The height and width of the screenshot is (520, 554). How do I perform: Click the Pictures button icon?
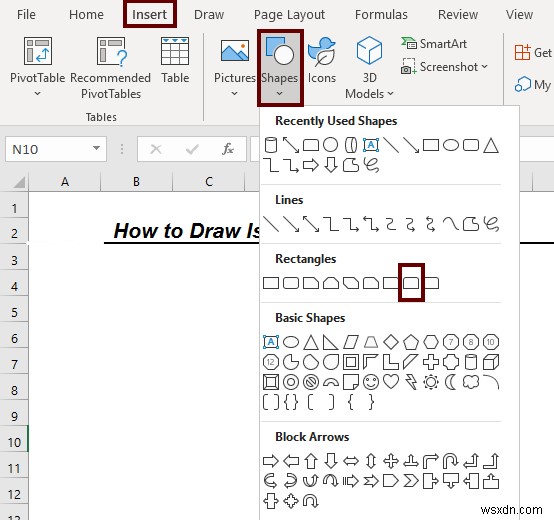[x=235, y=51]
